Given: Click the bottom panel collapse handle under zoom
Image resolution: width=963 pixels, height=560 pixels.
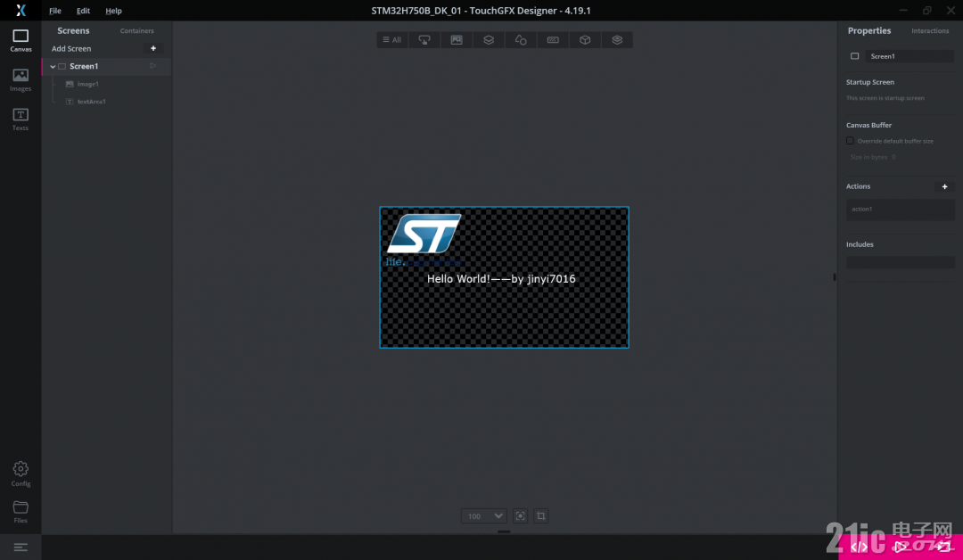Looking at the screenshot, I should (504, 531).
